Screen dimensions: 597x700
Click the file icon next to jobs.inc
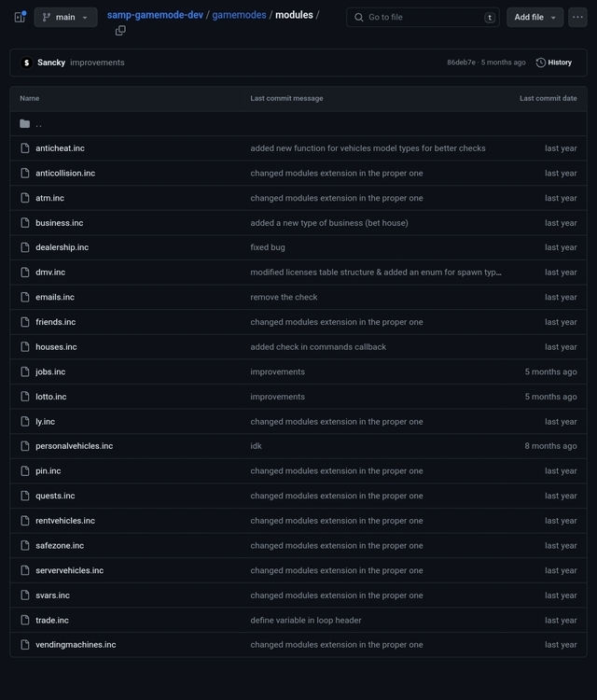coord(25,371)
